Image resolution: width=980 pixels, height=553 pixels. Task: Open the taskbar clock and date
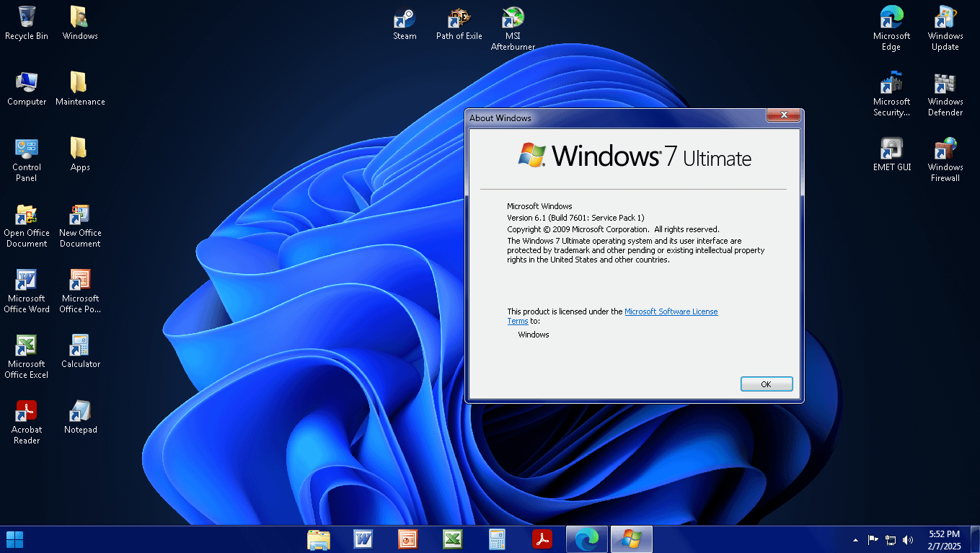pos(944,539)
